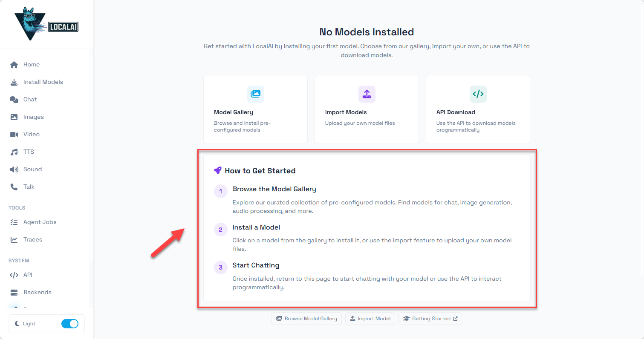This screenshot has width=644, height=339.
Task: Open the Backends page
Action: [x=37, y=293]
